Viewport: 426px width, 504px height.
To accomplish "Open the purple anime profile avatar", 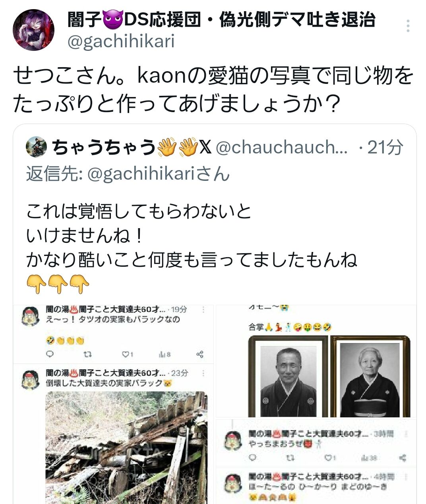I will tap(33, 30).
